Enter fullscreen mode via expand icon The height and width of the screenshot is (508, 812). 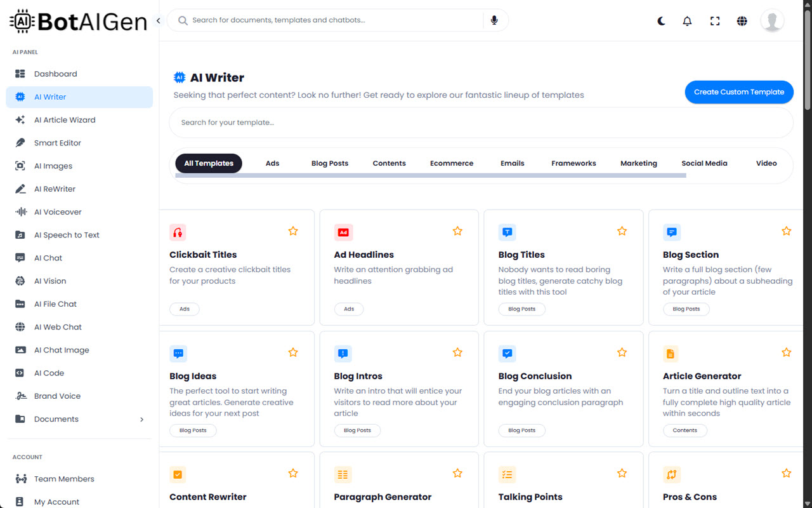[715, 21]
